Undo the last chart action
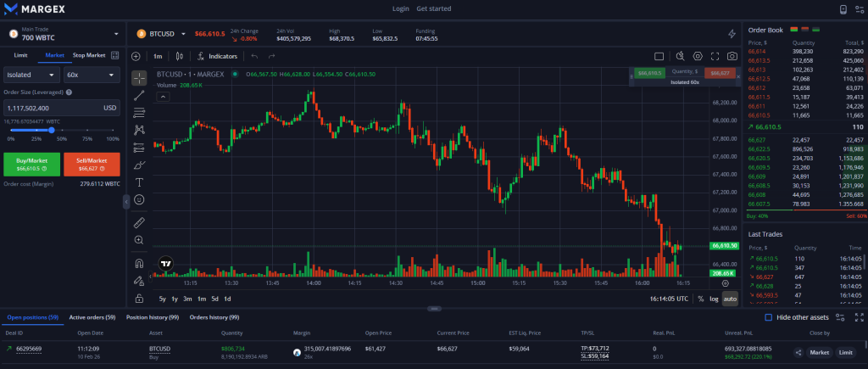Image resolution: width=868 pixels, height=369 pixels. coord(254,56)
